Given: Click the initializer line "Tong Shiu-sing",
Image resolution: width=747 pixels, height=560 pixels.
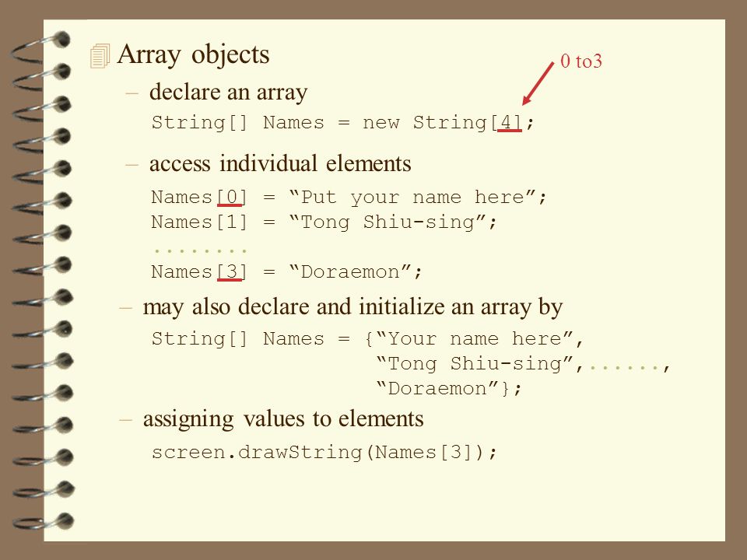Looking at the screenshot, I should (x=523, y=364).
